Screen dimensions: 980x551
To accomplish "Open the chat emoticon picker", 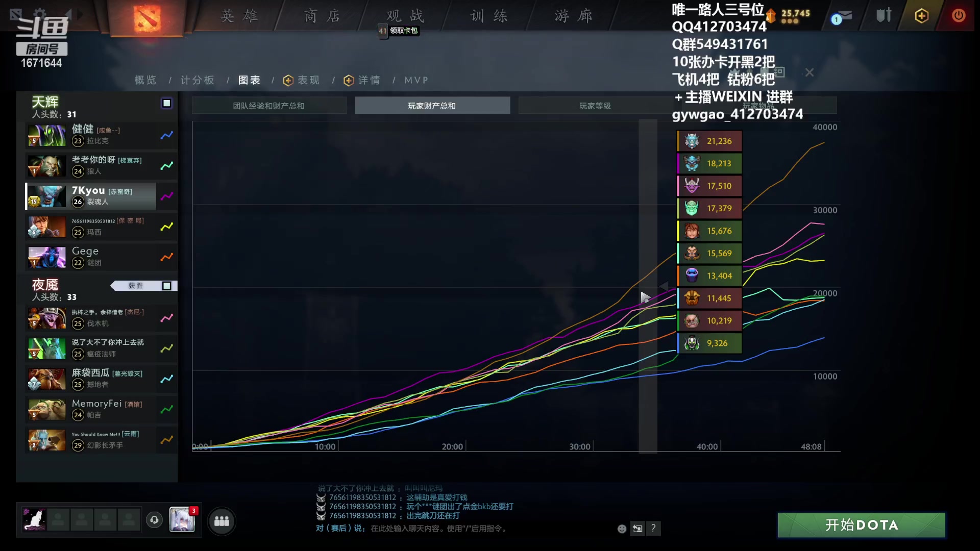I will (622, 529).
